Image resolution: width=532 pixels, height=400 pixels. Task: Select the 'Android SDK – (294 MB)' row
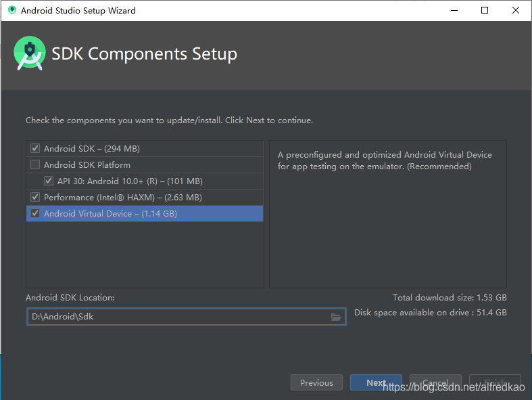pyautogui.click(x=145, y=148)
